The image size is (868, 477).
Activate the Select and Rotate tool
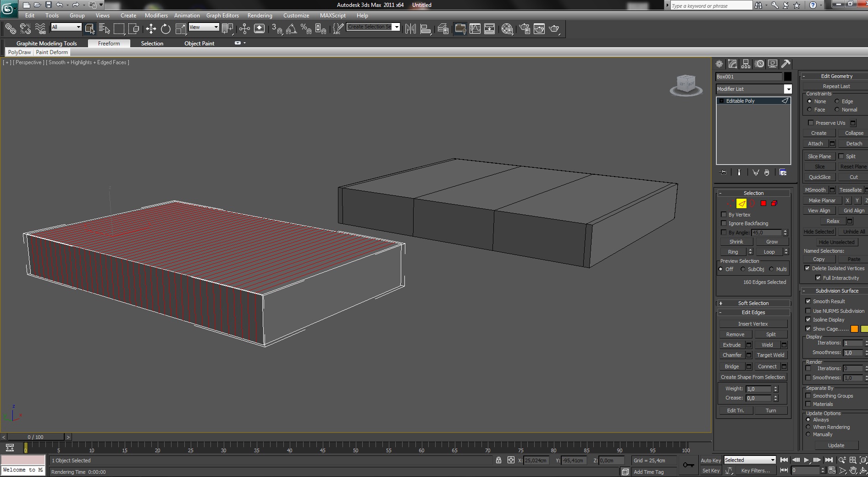tap(166, 29)
